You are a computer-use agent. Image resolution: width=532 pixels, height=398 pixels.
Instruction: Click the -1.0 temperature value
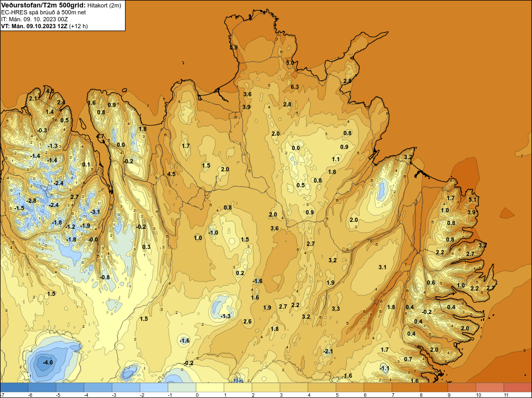[x=213, y=233]
